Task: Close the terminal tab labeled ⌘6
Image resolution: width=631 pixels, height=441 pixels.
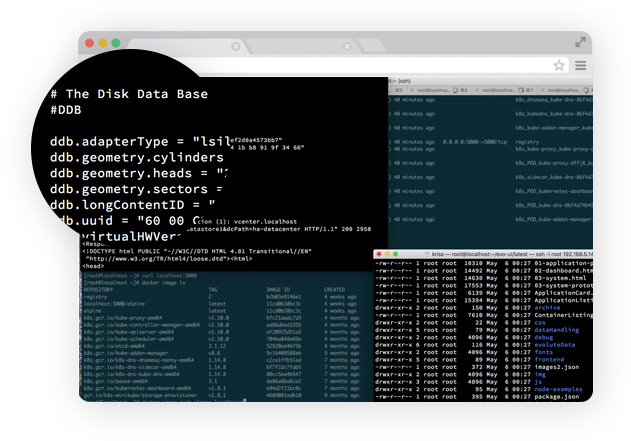Action: click(x=412, y=90)
